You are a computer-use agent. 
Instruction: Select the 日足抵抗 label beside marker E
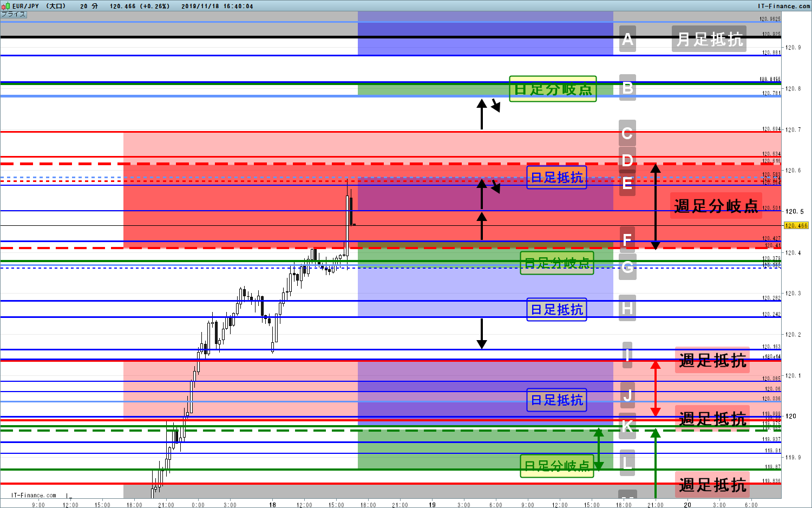click(556, 177)
